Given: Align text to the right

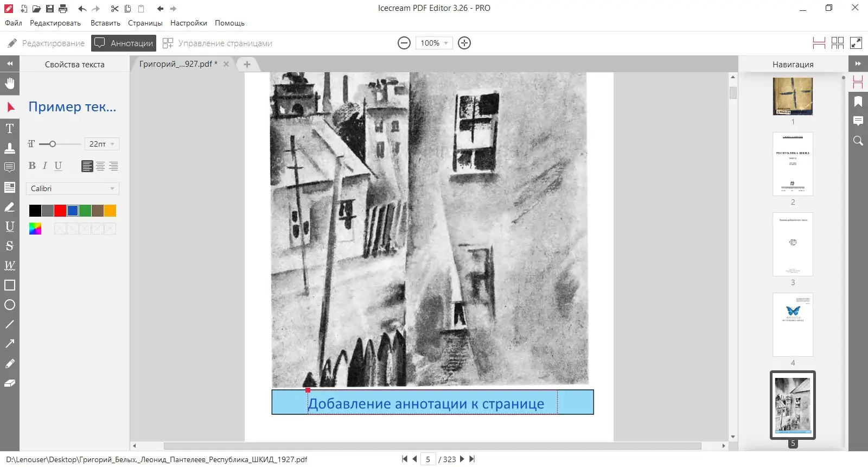Looking at the screenshot, I should pyautogui.click(x=113, y=166).
